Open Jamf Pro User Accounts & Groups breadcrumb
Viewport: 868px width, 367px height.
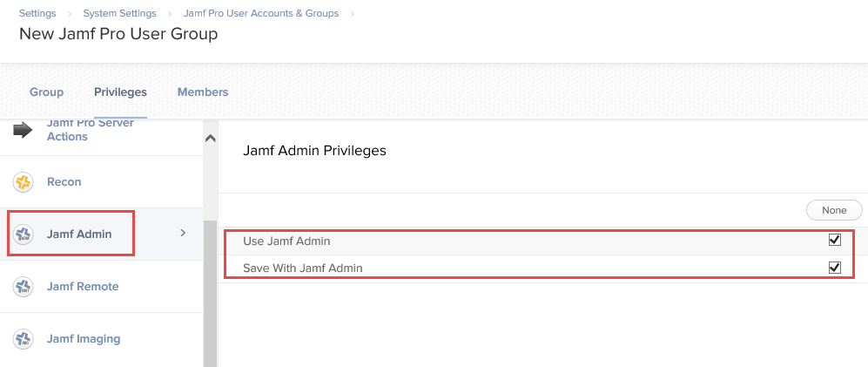click(x=260, y=13)
